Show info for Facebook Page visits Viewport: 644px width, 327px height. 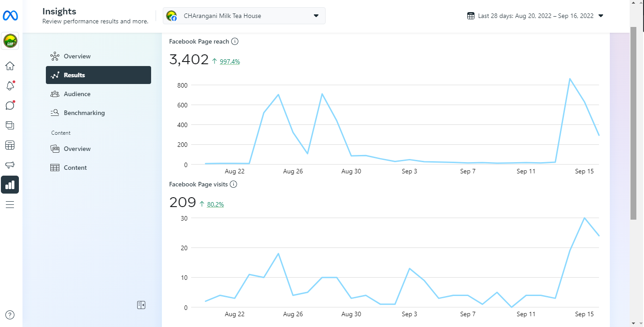(233, 184)
